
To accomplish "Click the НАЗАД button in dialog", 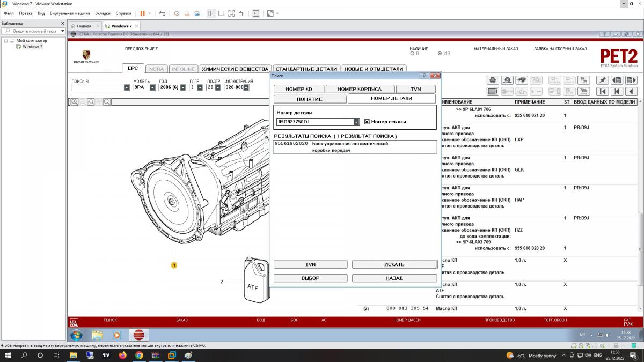I will coord(394,278).
